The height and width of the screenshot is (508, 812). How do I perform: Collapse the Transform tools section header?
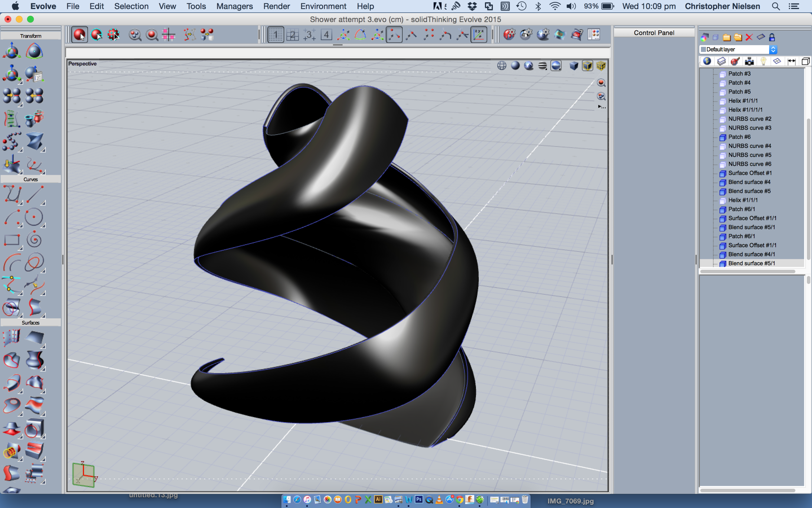pos(31,36)
